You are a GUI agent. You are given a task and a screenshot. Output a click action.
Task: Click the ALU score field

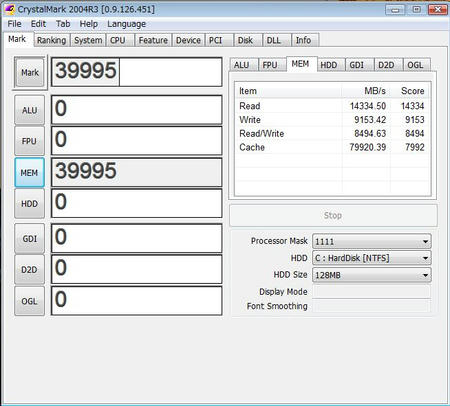tap(137, 110)
